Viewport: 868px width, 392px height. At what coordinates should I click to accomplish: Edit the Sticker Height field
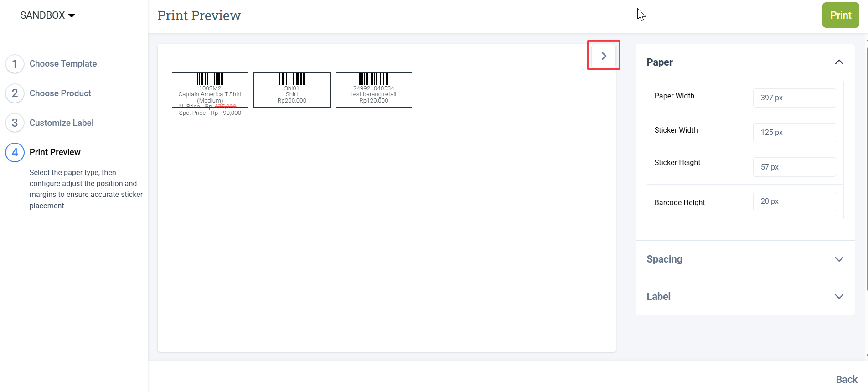[794, 167]
